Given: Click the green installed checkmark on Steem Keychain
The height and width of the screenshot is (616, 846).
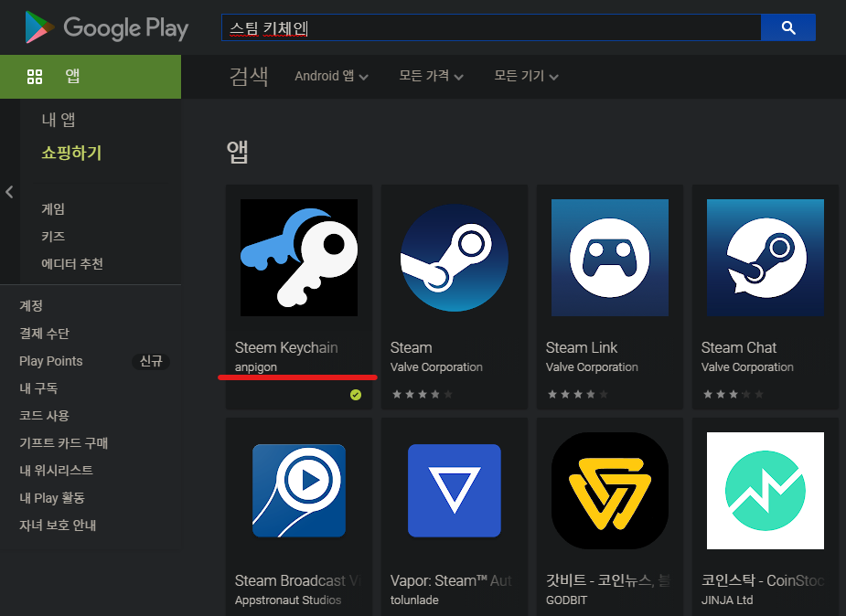Looking at the screenshot, I should coord(356,395).
